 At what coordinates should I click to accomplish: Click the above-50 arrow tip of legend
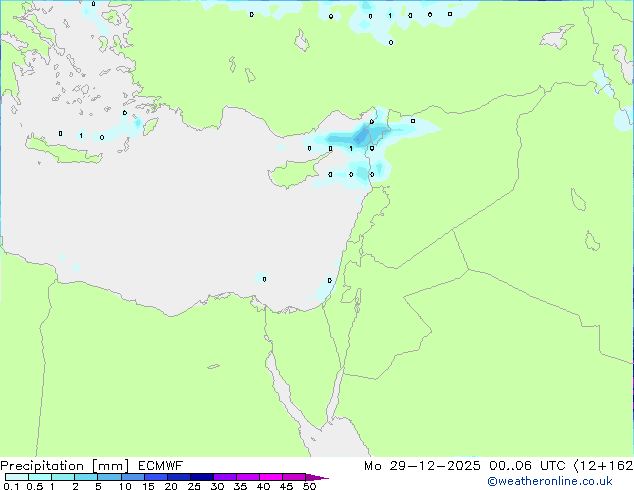coord(317,477)
